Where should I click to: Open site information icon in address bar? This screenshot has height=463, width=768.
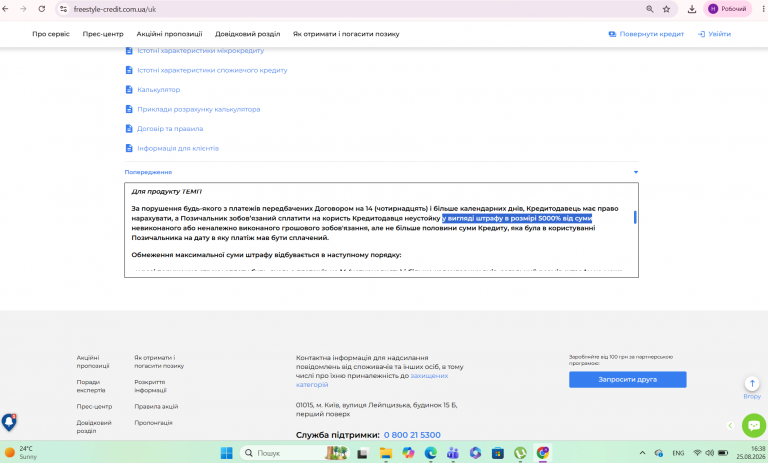[63, 9]
